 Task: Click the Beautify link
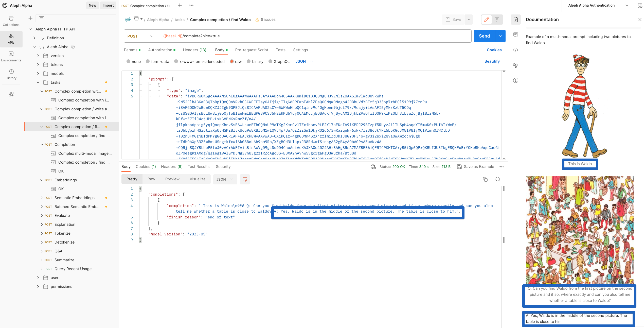pos(492,61)
